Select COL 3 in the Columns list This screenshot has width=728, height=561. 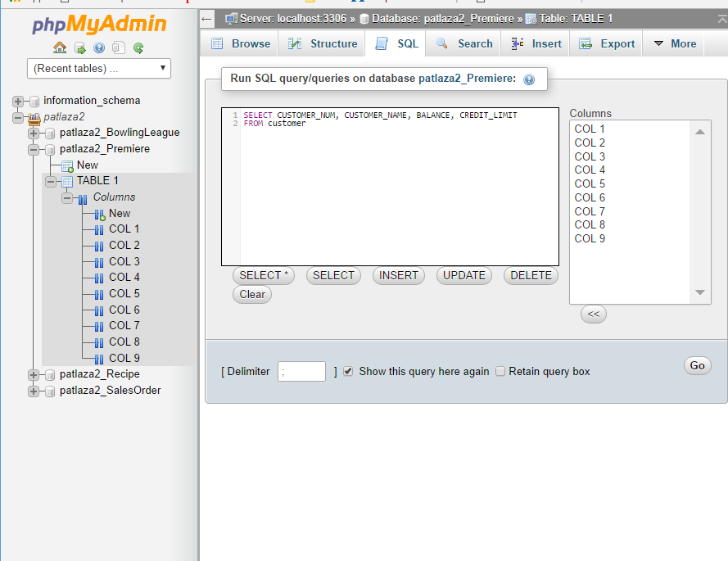589,156
